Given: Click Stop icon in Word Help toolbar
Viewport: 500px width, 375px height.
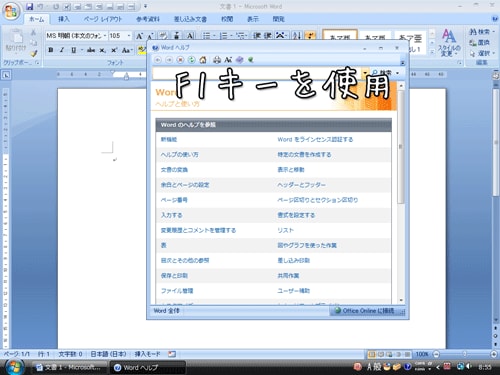Looking at the screenshot, I should 180,60.
